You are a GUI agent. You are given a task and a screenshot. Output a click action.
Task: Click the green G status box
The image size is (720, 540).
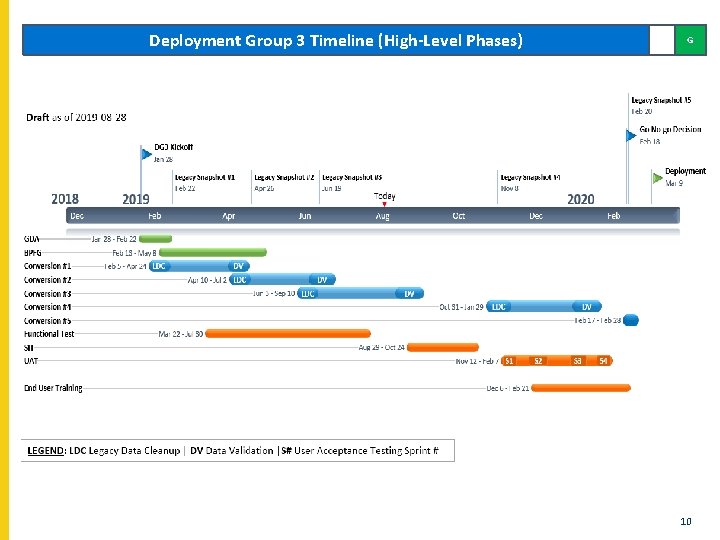click(690, 40)
